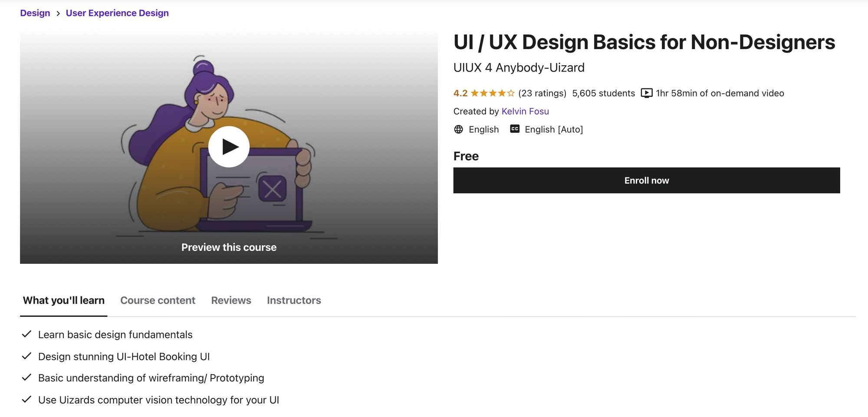The height and width of the screenshot is (417, 868).
Task: Click the play button on the course preview
Action: tap(229, 147)
